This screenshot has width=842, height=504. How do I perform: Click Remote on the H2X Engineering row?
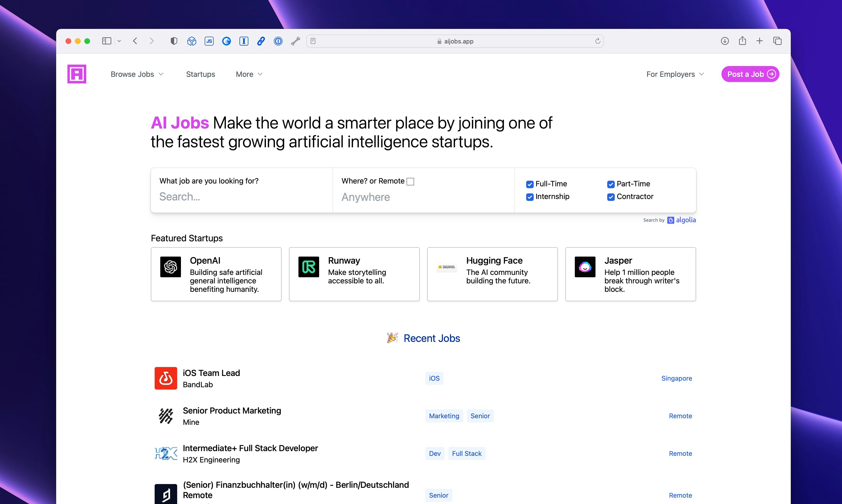pyautogui.click(x=680, y=454)
